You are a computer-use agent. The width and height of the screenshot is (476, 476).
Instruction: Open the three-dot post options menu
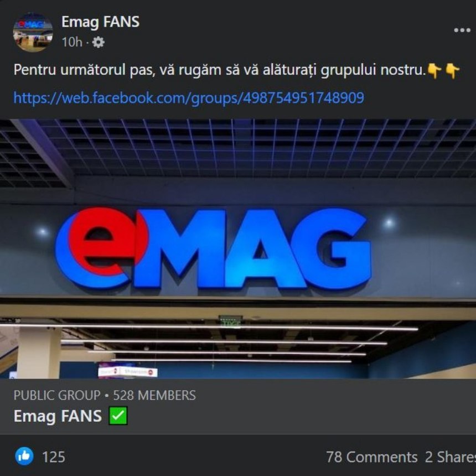(x=462, y=30)
